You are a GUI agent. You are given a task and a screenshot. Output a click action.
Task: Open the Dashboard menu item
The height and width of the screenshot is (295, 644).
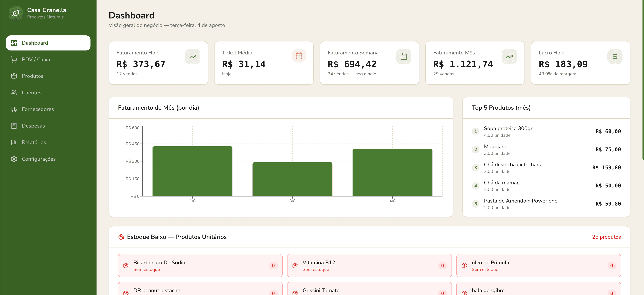(x=48, y=43)
